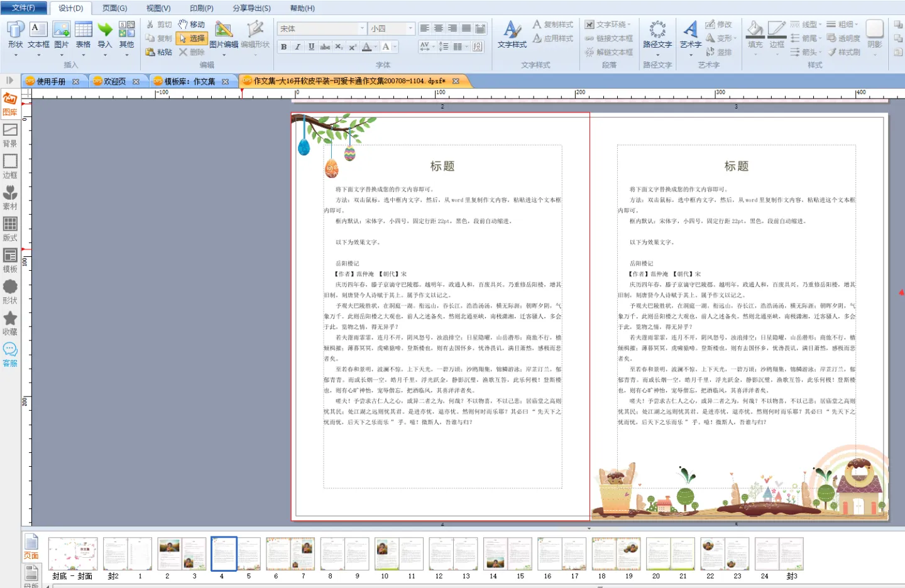The height and width of the screenshot is (588, 905).
Task: Switch to the 印刷(P) ribbon tab
Action: tap(202, 8)
